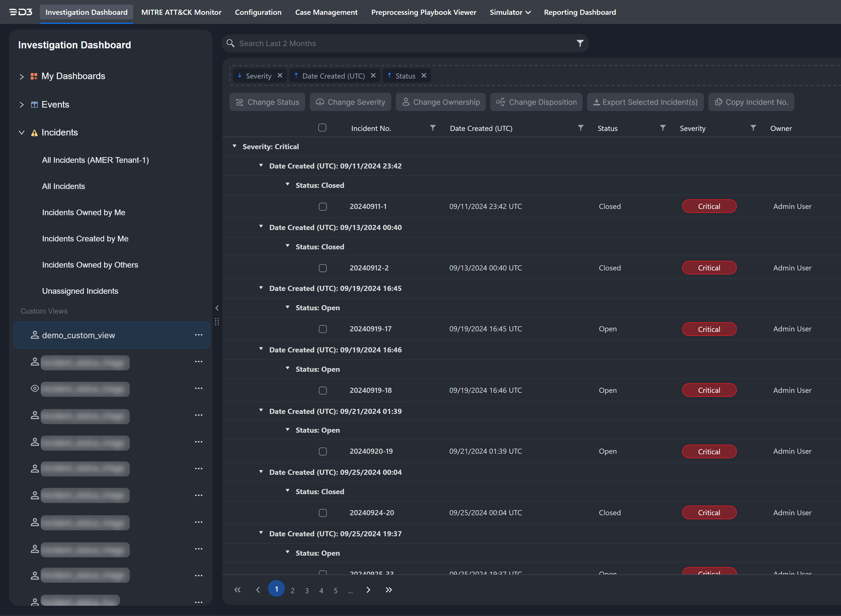Open Severity column filter icon
This screenshot has width=841, height=616.
753,128
